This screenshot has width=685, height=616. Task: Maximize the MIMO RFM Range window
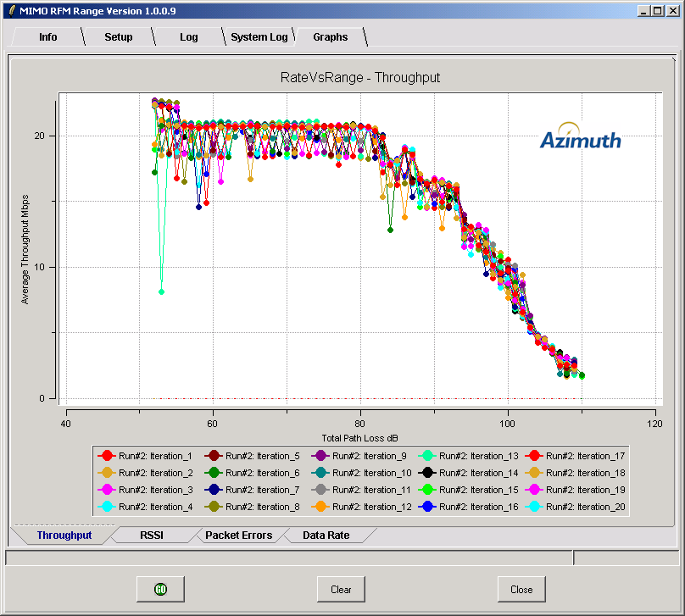click(x=657, y=11)
